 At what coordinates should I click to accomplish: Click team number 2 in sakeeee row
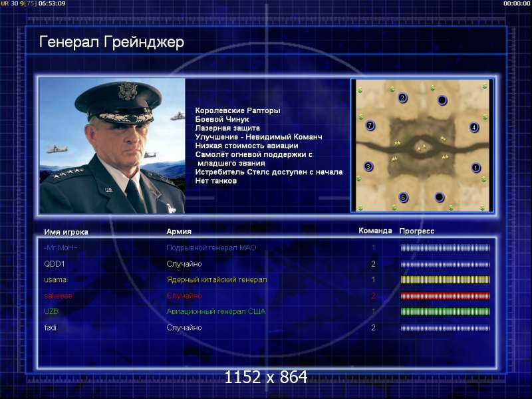coord(373,296)
